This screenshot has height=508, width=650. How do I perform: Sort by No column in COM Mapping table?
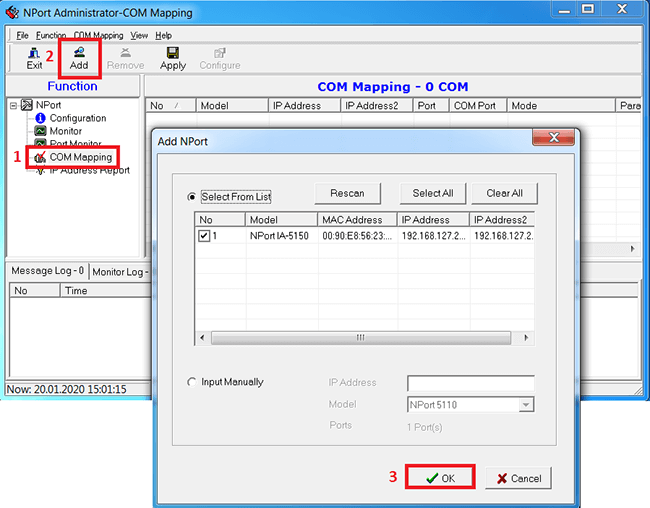tap(170, 106)
